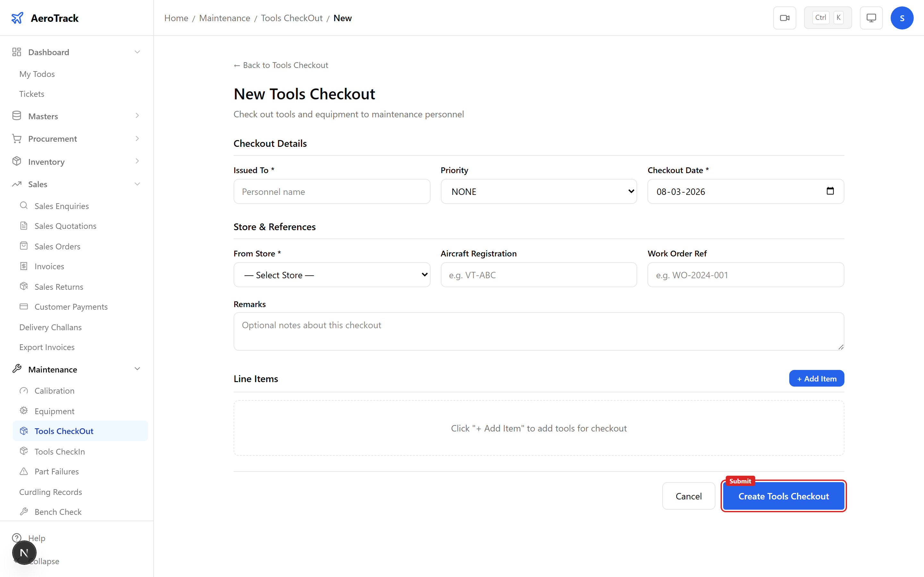924x577 pixels.
Task: Switch to Sales Quotations
Action: [65, 226]
